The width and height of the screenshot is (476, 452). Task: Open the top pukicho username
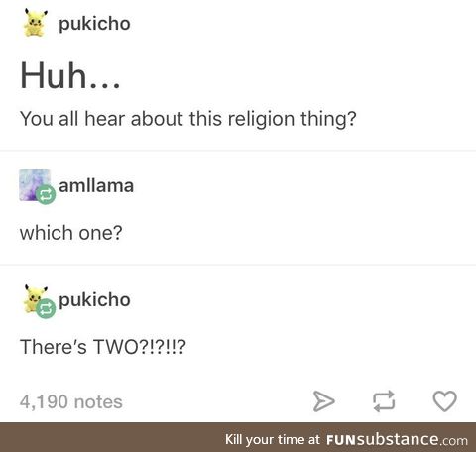94,24
